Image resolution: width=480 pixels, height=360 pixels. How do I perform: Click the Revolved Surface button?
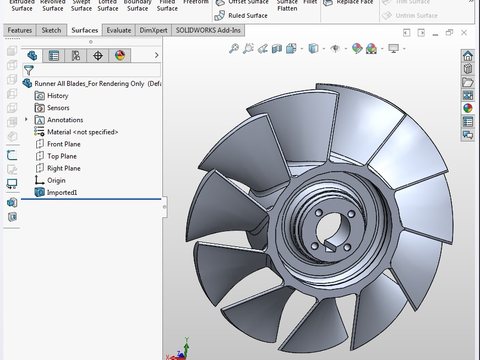pos(53,6)
